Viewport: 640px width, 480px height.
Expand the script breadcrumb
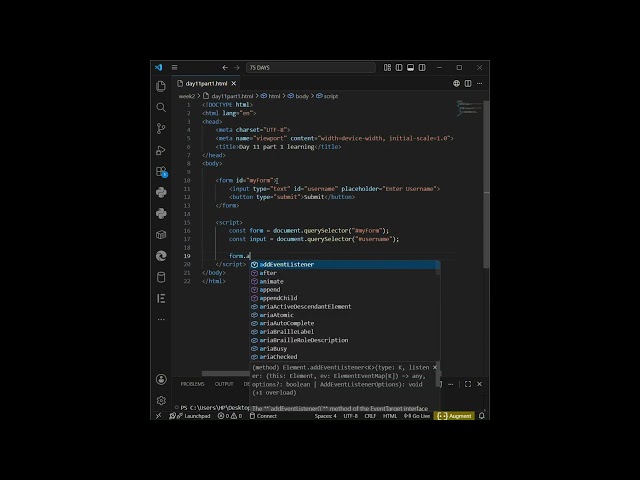(x=327, y=96)
